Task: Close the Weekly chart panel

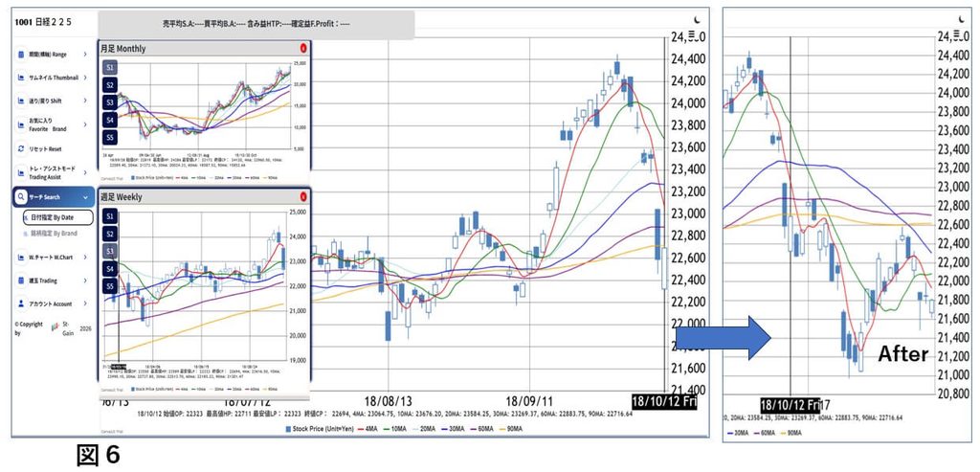Action: tap(303, 197)
